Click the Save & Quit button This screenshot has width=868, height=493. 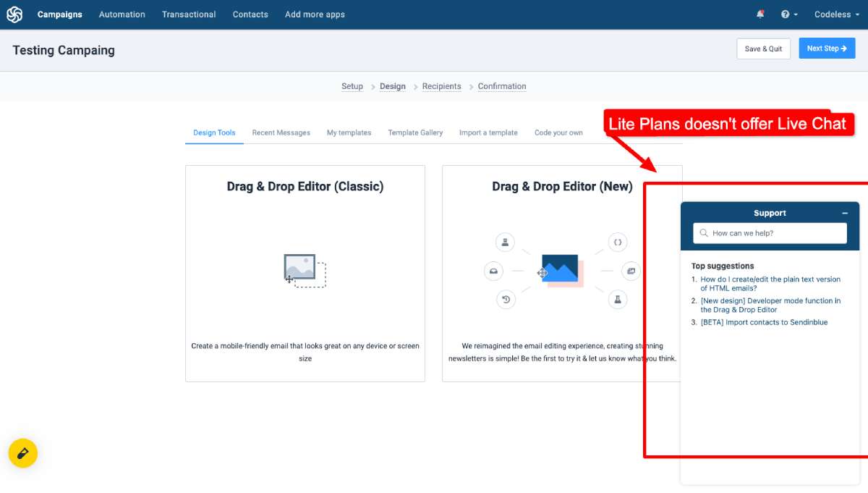click(x=763, y=48)
